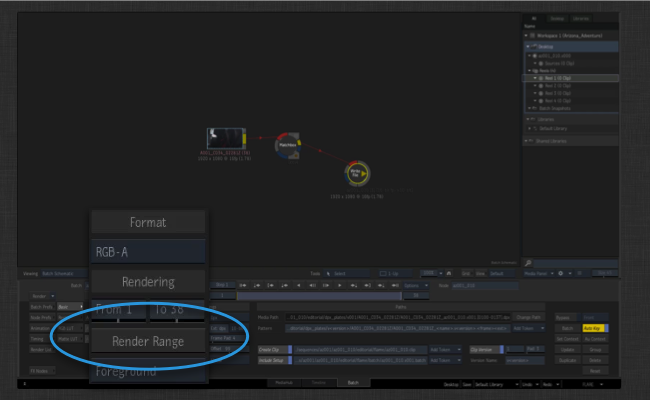This screenshot has width=650, height=400.
Task: Click the Delete button
Action: tap(595, 360)
